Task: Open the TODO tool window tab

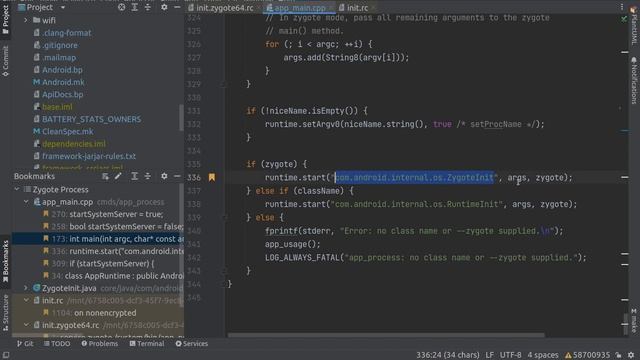Action: [x=57, y=344]
